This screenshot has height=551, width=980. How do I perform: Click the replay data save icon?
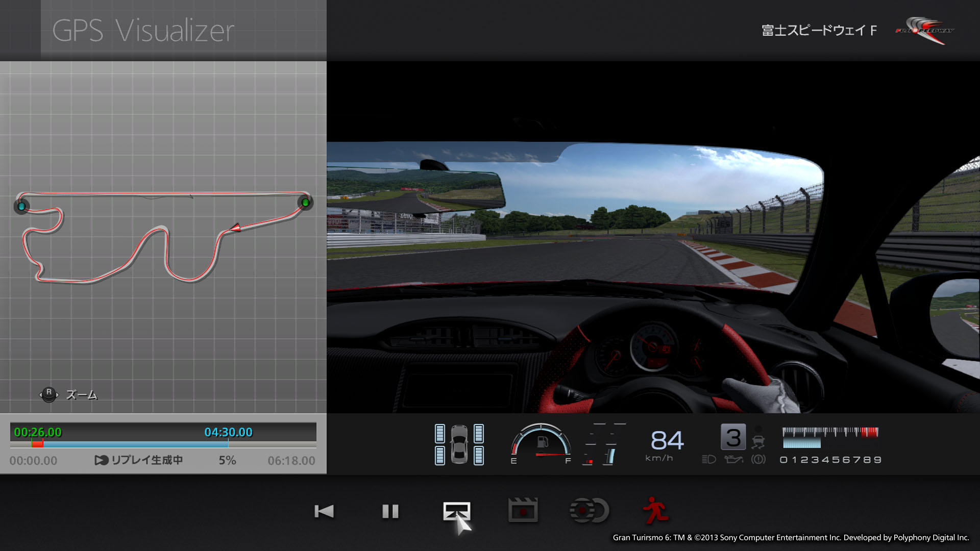click(x=589, y=511)
